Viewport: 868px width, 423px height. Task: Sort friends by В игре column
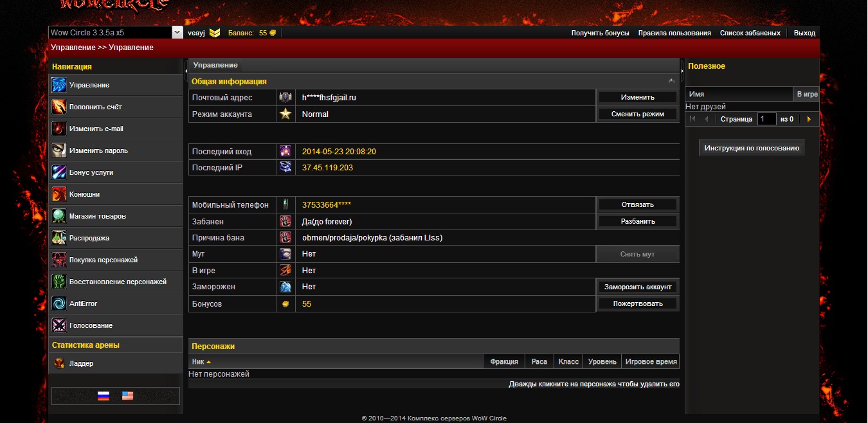pos(807,94)
